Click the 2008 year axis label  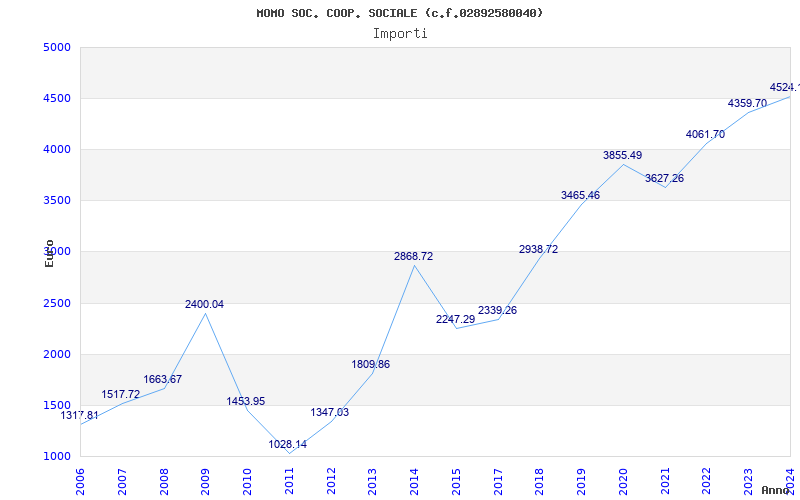pyautogui.click(x=164, y=481)
